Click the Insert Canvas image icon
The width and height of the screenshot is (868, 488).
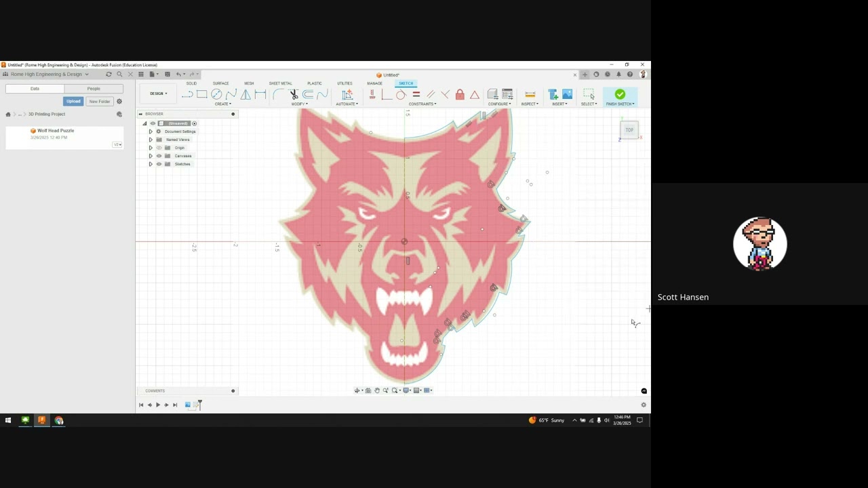coord(568,95)
